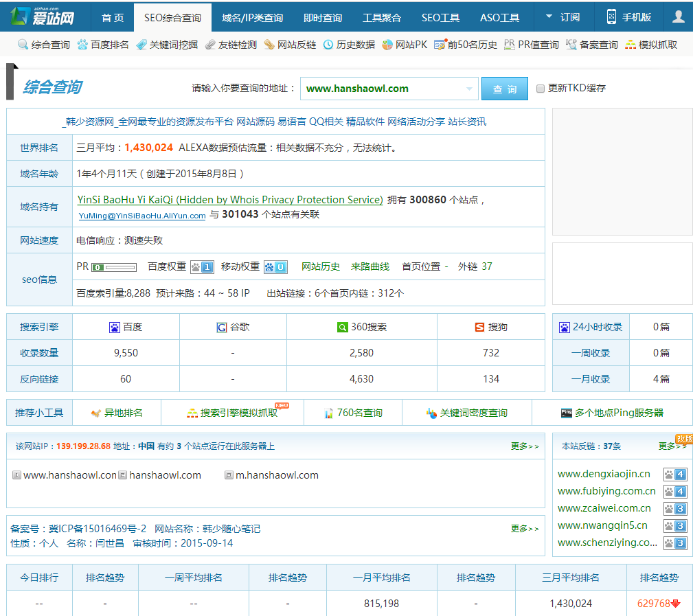This screenshot has width=693, height=616.
Task: Click the IP address 139.199.28.68
Action: pyautogui.click(x=84, y=446)
